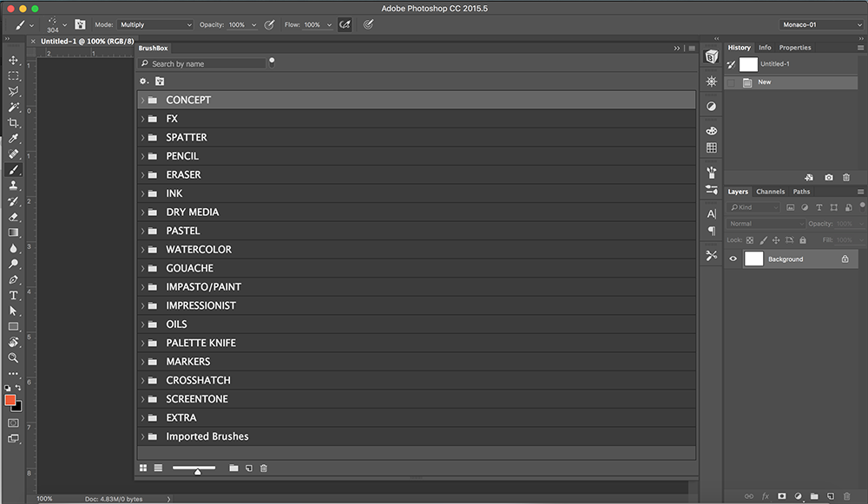
Task: Switch to the Channels tab
Action: 770,192
